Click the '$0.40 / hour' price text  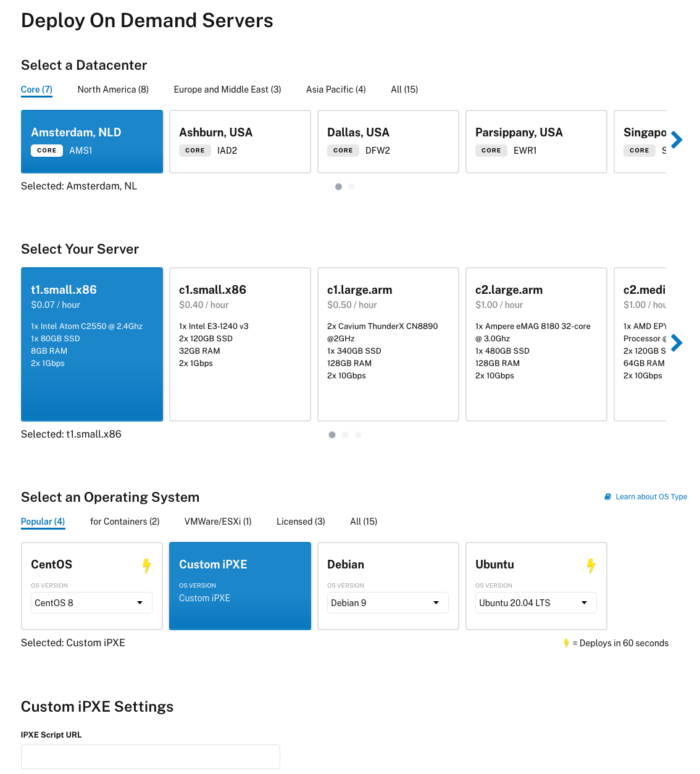pyautogui.click(x=204, y=305)
